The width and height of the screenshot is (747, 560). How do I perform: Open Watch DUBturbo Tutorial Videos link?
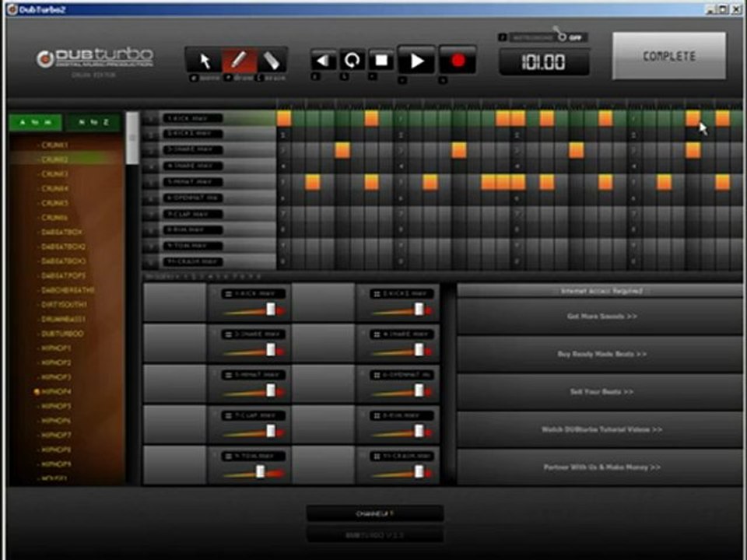601,429
